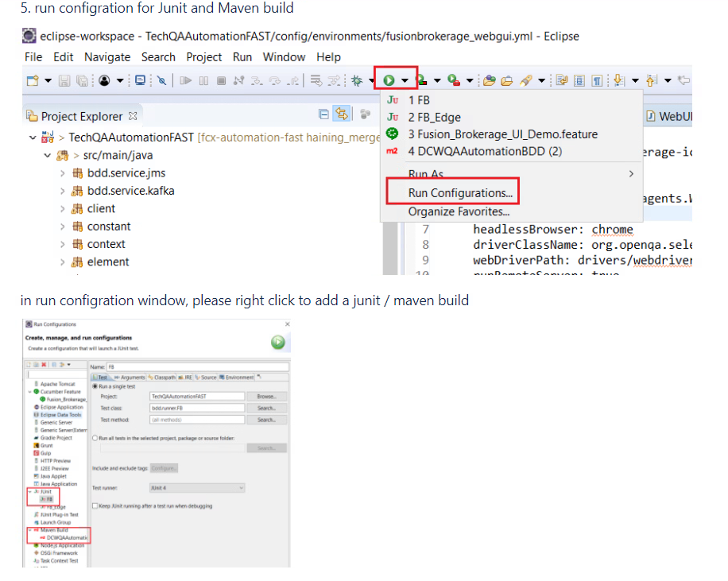The width and height of the screenshot is (728, 581).
Task: Click the Search... button beside Test method
Action: point(266,420)
